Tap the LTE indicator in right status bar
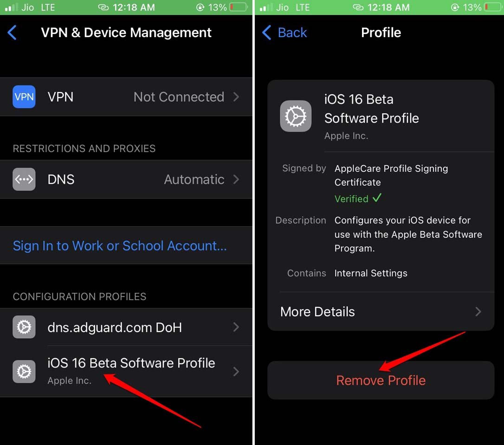The image size is (504, 445). [x=303, y=7]
